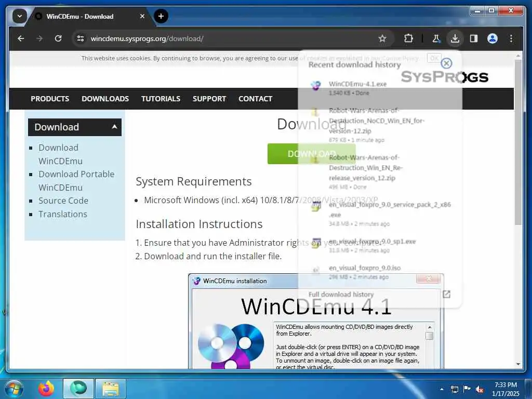Reload the WinCDEmu download page
Viewport: 532px width, 399px height.
click(x=58, y=38)
